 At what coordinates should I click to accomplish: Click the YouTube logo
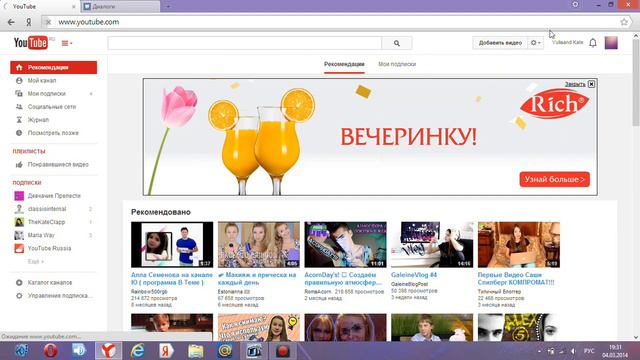[x=31, y=42]
